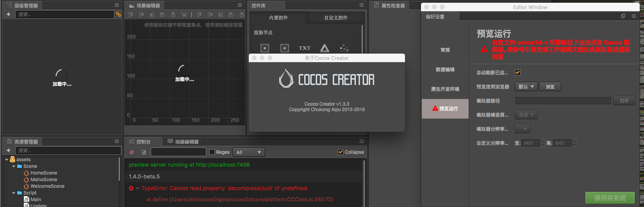Click the 浏览 browse button

[x=550, y=86]
